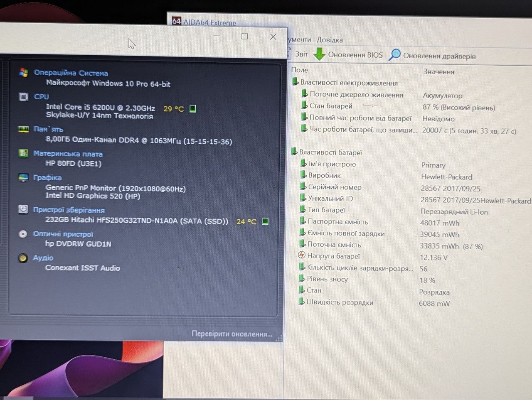The image size is (532, 400).
Task: Click the monitor icon beside Графіка
Action: point(23,177)
